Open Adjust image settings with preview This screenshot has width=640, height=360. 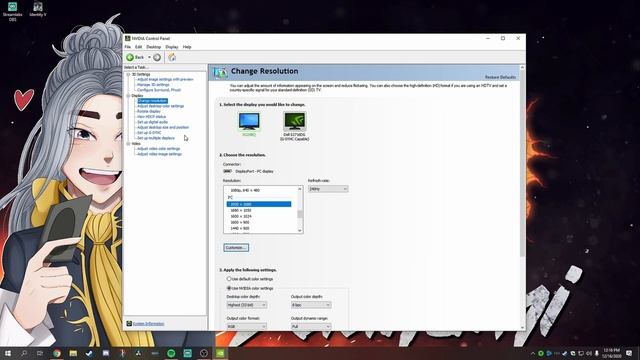pyautogui.click(x=165, y=80)
